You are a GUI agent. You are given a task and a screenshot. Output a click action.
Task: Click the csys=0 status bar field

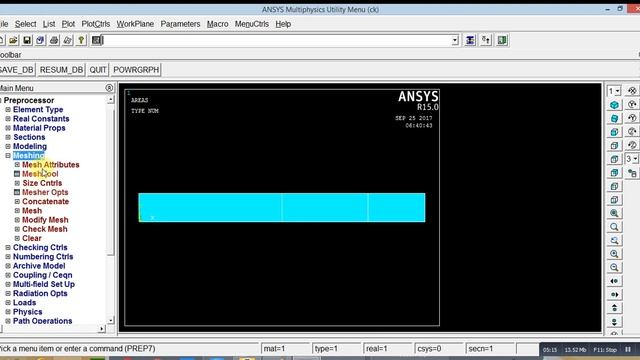(x=438, y=349)
